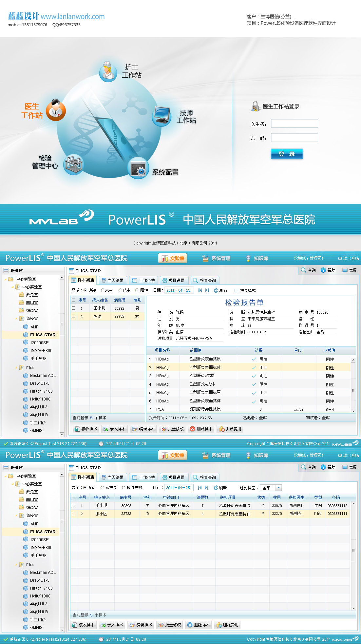The image size is (361, 644).
Task: Click 实验室 in the 检验报告单 screen header
Action: coord(173,258)
